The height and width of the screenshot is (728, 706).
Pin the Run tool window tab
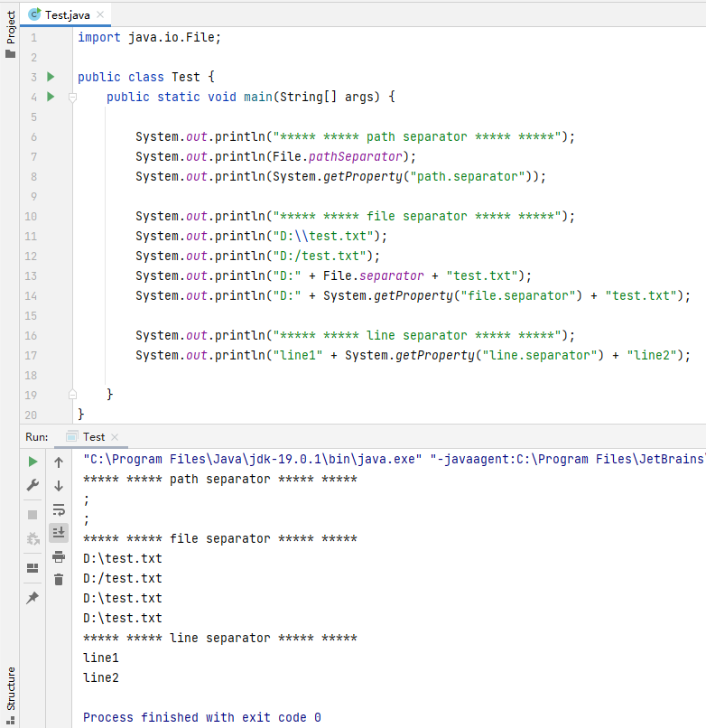click(33, 595)
